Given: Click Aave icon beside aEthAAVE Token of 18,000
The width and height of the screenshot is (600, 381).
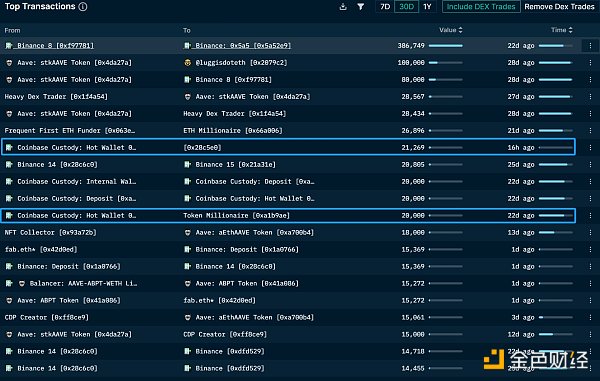Looking at the screenshot, I should [x=188, y=232].
